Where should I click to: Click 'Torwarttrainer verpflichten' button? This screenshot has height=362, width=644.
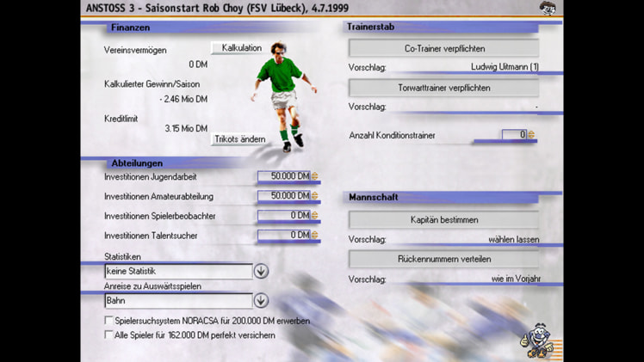point(444,88)
